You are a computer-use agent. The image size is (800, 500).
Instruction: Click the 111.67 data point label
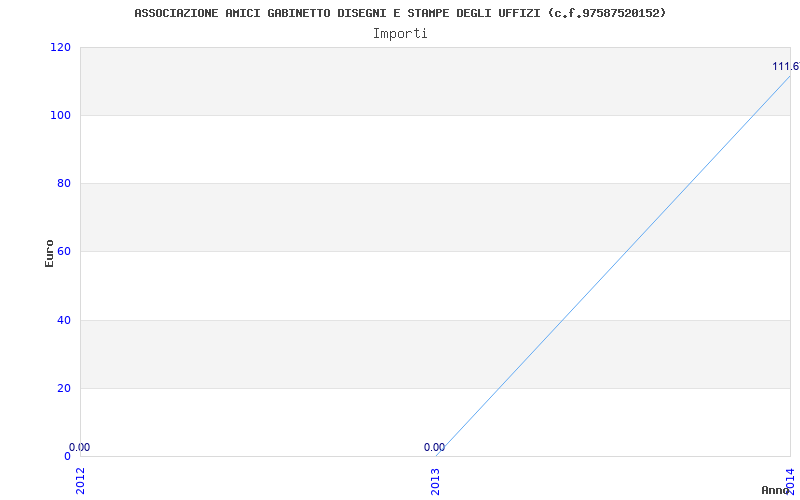coord(786,66)
